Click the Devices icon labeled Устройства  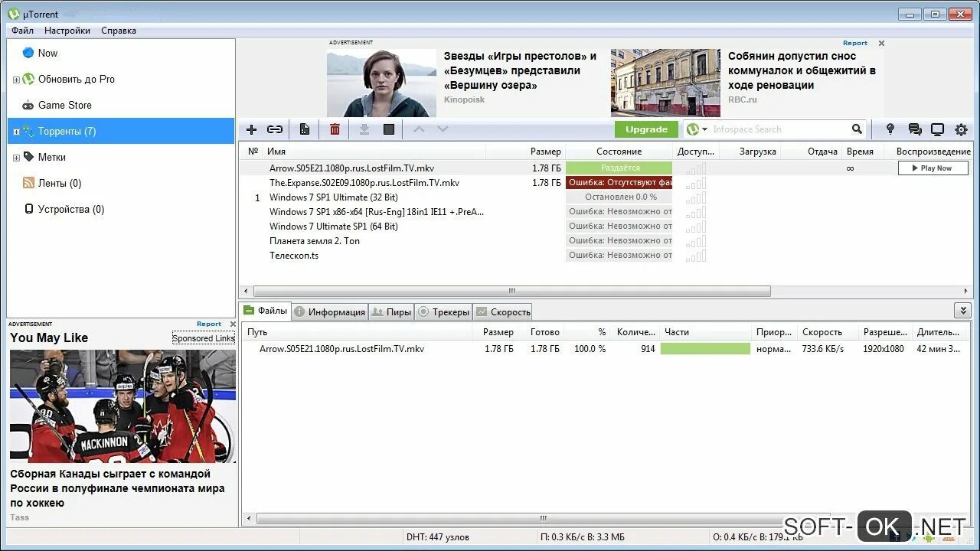[x=28, y=209]
